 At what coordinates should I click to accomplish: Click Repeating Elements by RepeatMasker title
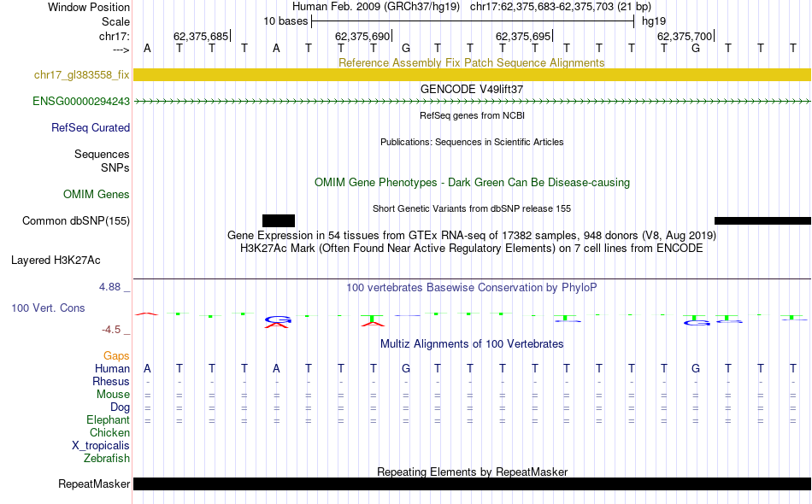(x=473, y=472)
